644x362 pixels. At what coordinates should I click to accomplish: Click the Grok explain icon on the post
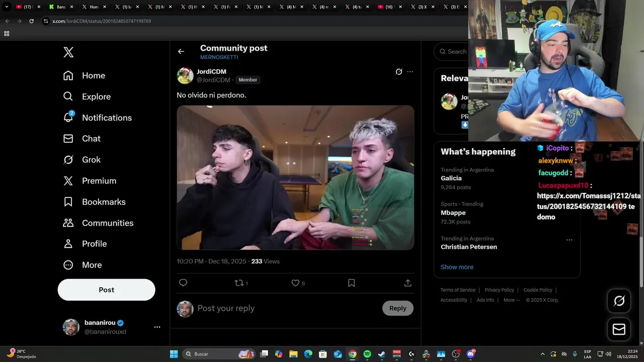tap(399, 72)
